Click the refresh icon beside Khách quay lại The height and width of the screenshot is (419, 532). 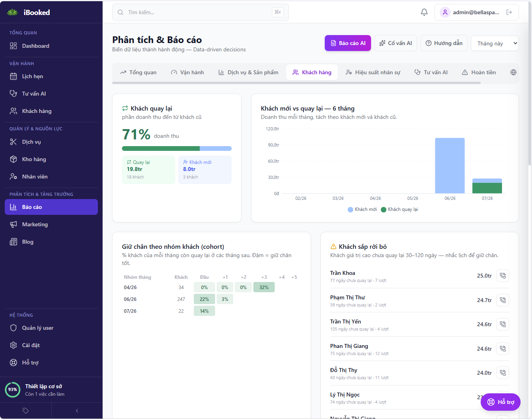(125, 108)
